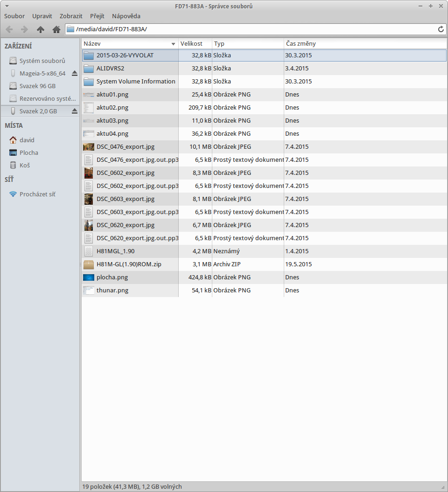The height and width of the screenshot is (492, 448).
Task: Click the Svazek 96 GB drive icon
Action: tap(13, 86)
